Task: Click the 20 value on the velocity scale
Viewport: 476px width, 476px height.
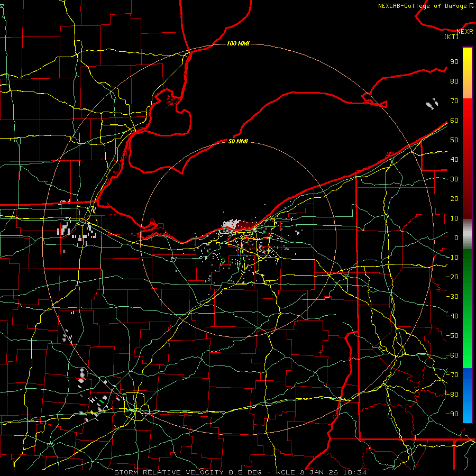Action: point(454,199)
